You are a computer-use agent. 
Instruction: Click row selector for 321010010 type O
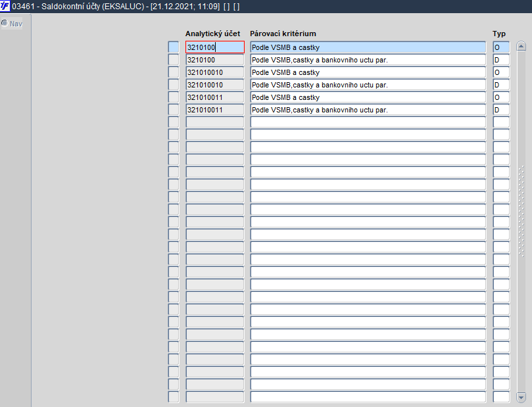click(174, 72)
